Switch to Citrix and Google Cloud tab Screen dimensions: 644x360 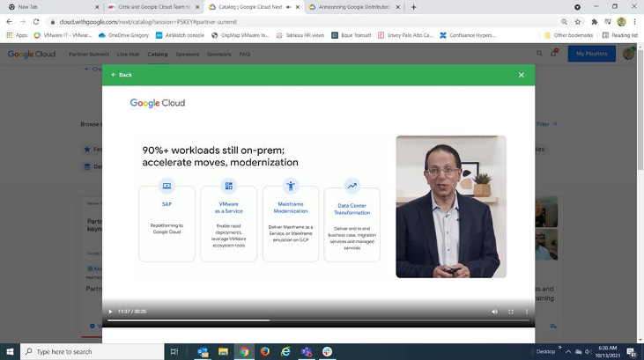pyautogui.click(x=154, y=7)
